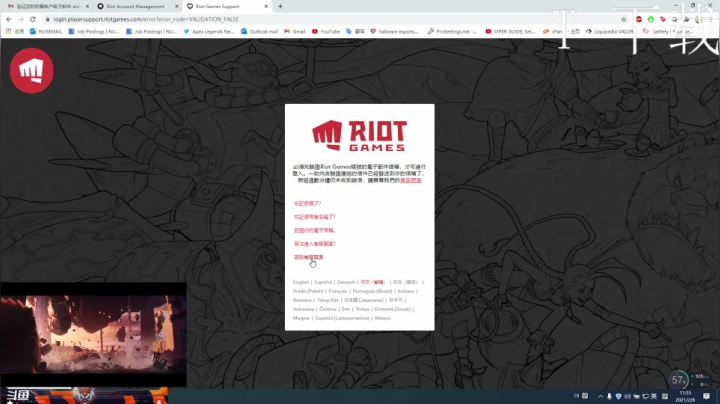The width and height of the screenshot is (720, 404).
Task: Switch language to Español
Action: pyautogui.click(x=323, y=282)
